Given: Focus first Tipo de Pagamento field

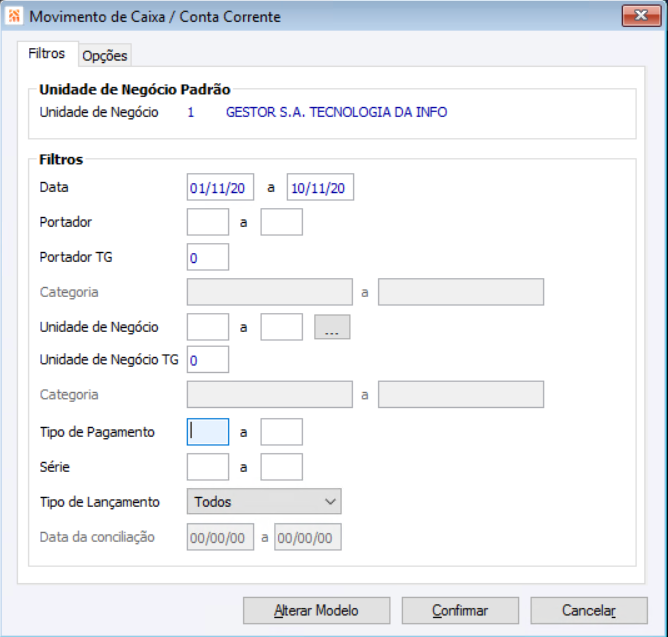Looking at the screenshot, I should click(x=208, y=432).
